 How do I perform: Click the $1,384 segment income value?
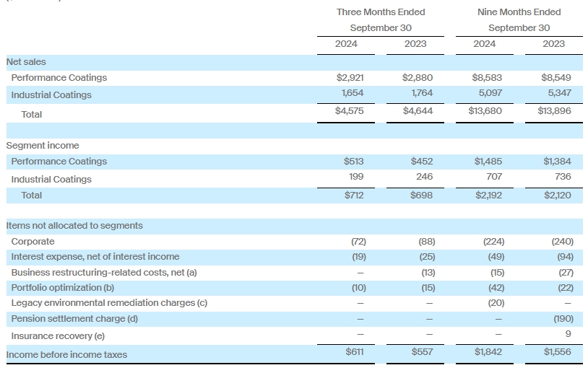(557, 161)
